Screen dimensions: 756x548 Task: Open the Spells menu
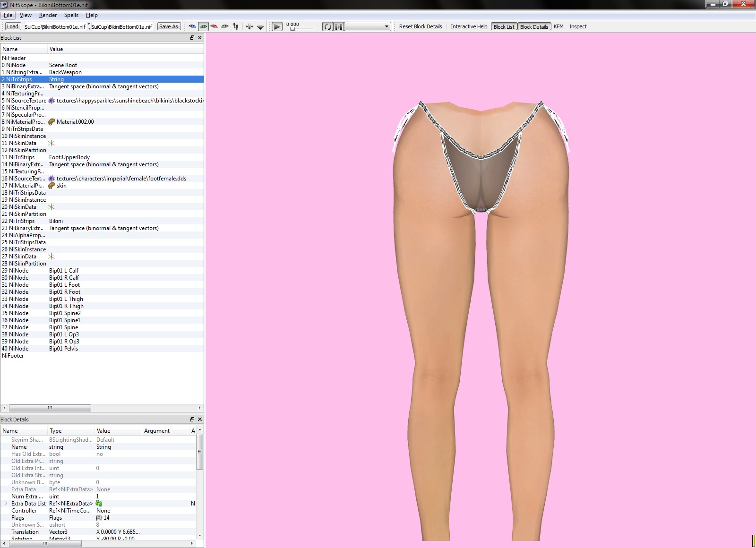coord(71,15)
